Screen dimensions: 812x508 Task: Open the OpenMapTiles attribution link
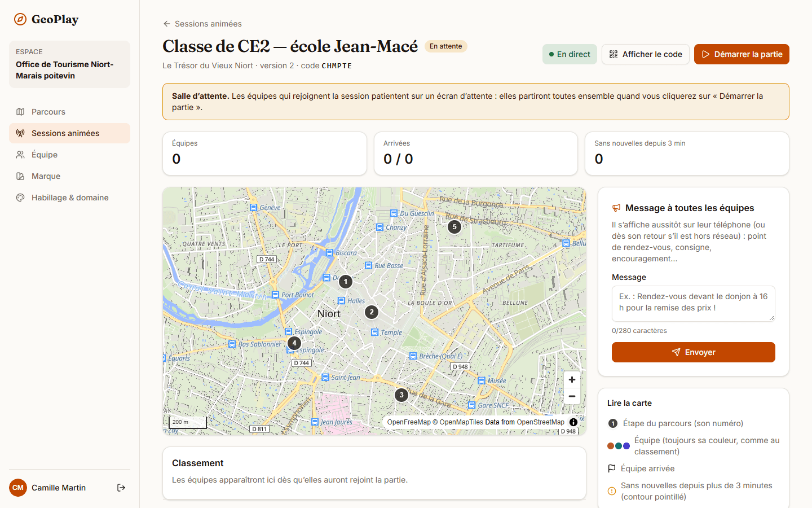457,422
